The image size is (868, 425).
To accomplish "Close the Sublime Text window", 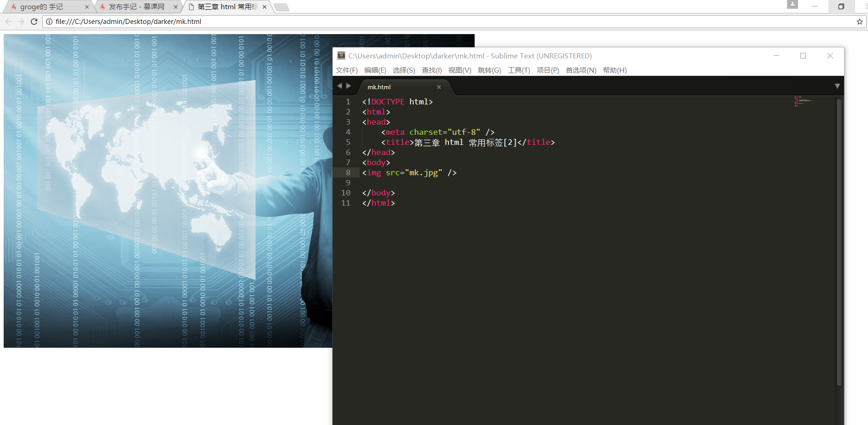I will 830,56.
